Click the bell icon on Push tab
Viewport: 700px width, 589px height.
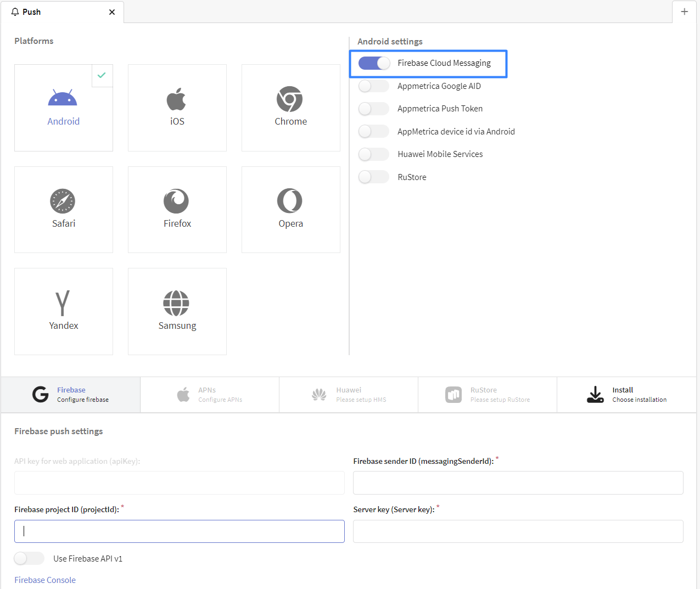[15, 12]
